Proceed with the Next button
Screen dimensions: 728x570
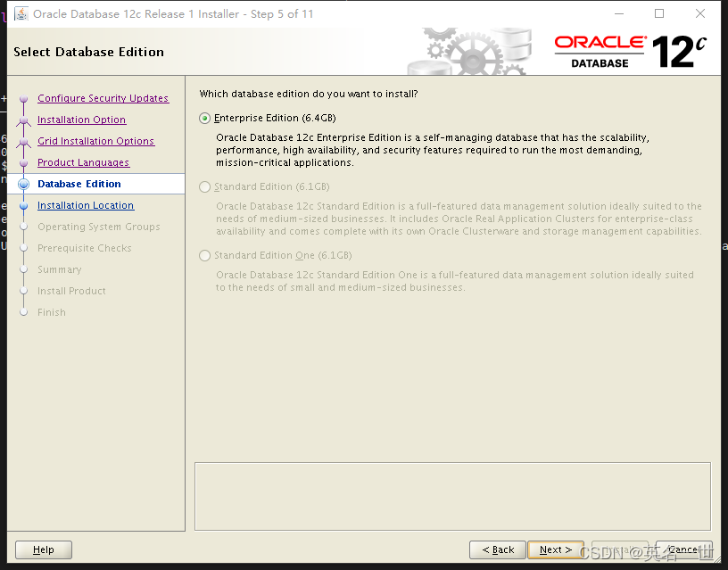(556, 550)
